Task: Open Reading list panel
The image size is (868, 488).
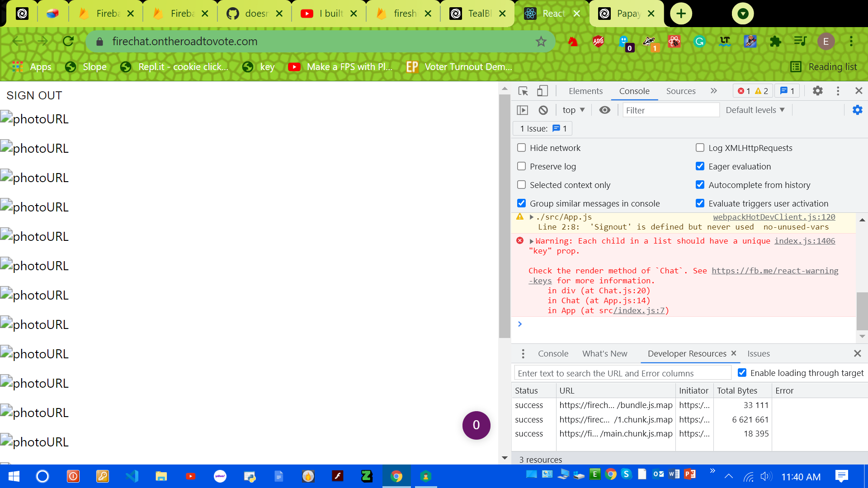Action: [824, 67]
